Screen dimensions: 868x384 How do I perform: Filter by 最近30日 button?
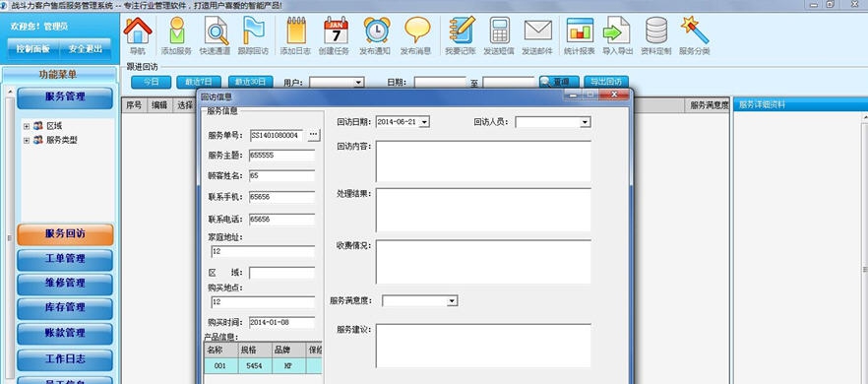tap(251, 83)
